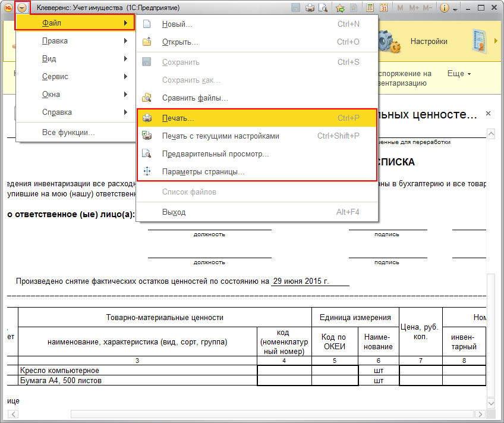Screen dimensions: 504x423
Task: Open the main menu round arrow button
Action: (x=22, y=8)
